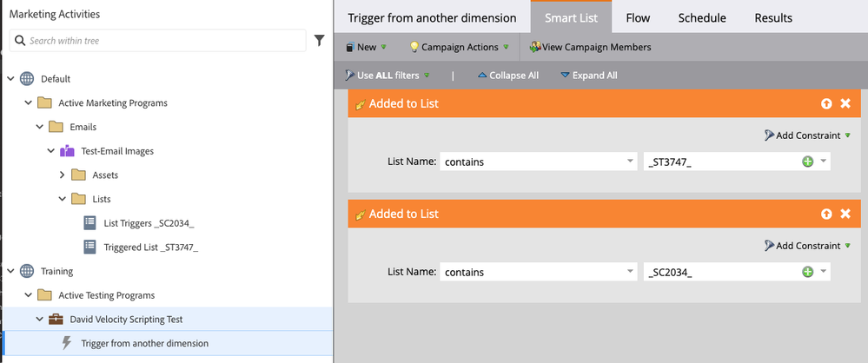Click the trigger campaign lightning bolt icon
The height and width of the screenshot is (363, 868).
pyautogui.click(x=66, y=343)
